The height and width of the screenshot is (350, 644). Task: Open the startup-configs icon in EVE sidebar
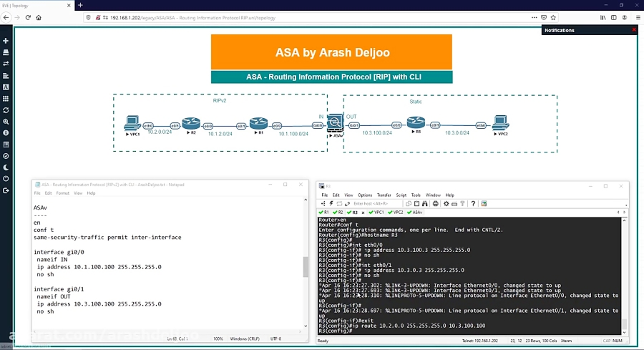click(6, 76)
